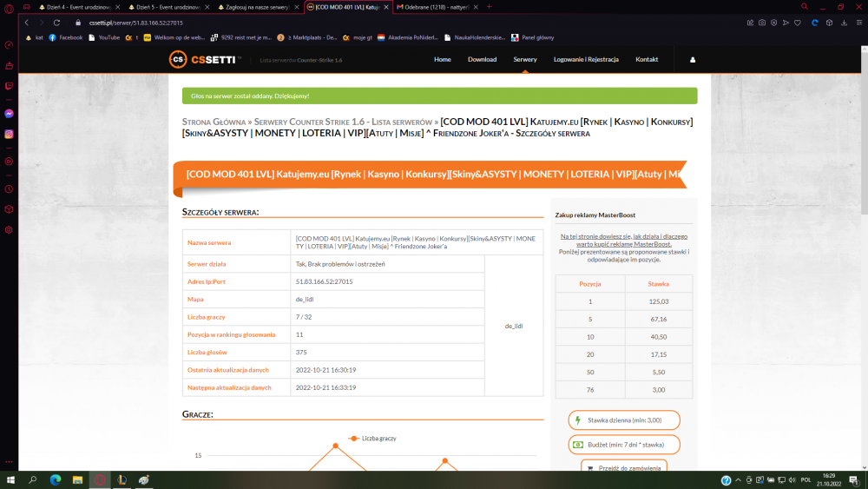The height and width of the screenshot is (489, 868).
Task: Open File Explorer from taskbar
Action: click(x=77, y=480)
